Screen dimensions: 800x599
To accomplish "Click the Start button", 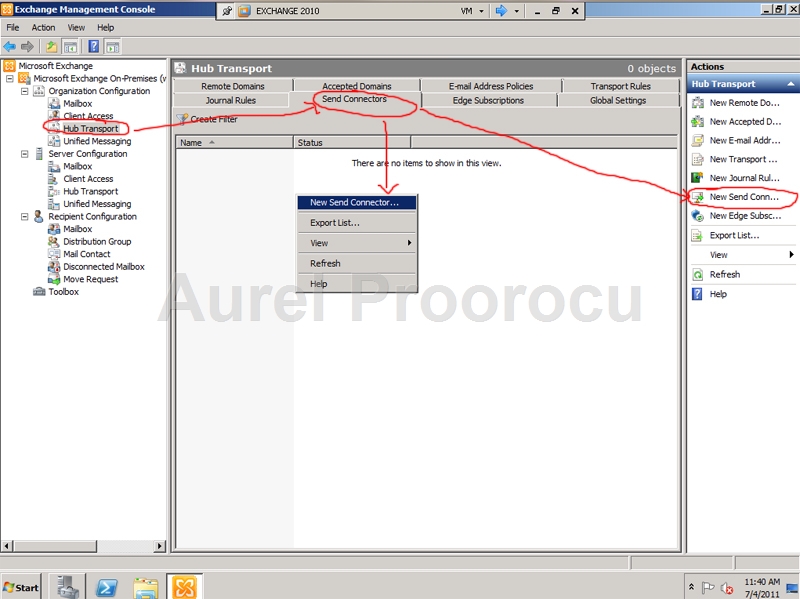I will coord(21,587).
